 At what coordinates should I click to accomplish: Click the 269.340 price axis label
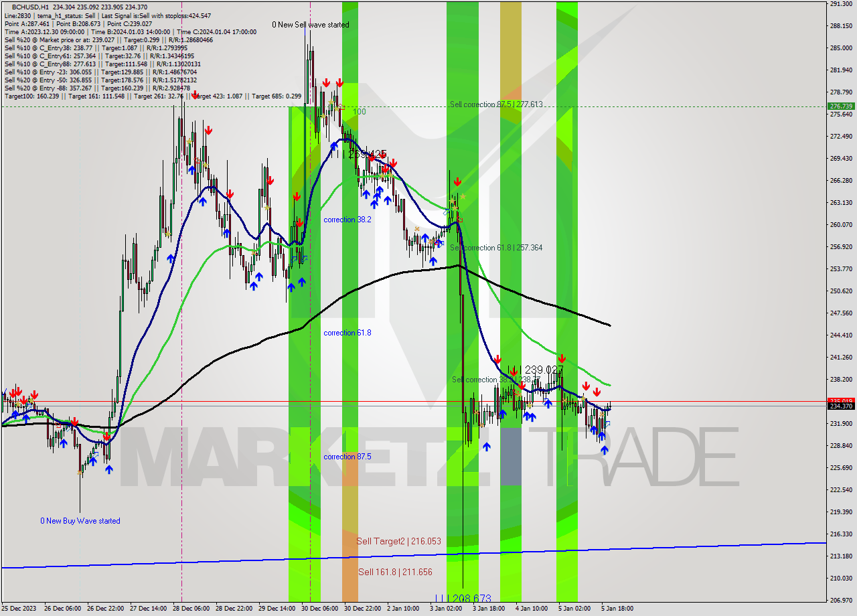(x=840, y=159)
